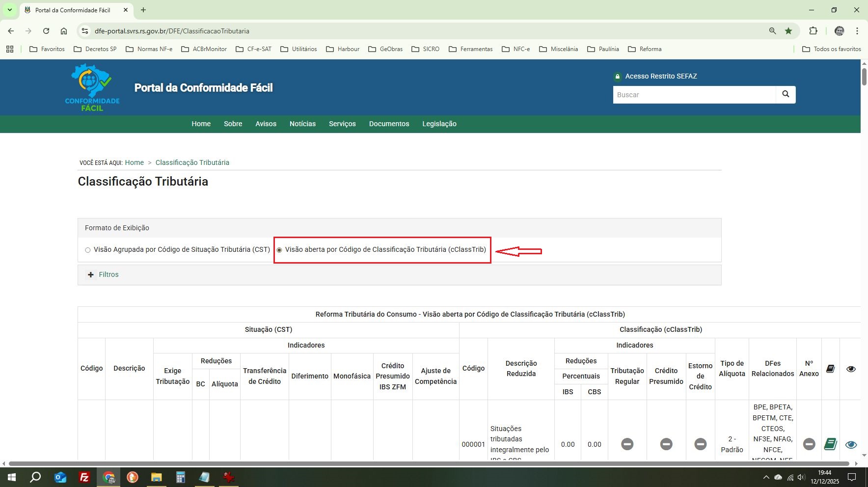
Task: Click the Acesso Restrito SEFAZ link
Action: 660,76
